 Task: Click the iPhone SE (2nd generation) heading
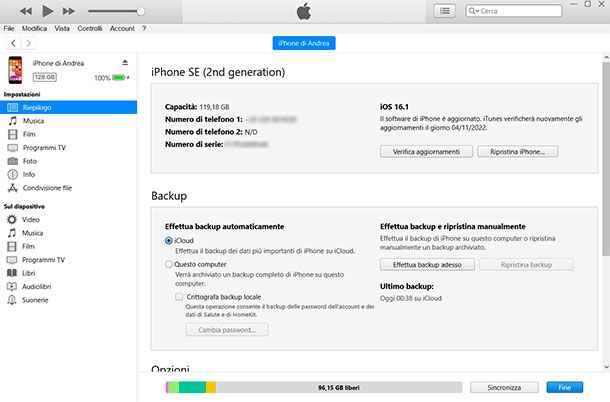pyautogui.click(x=218, y=72)
